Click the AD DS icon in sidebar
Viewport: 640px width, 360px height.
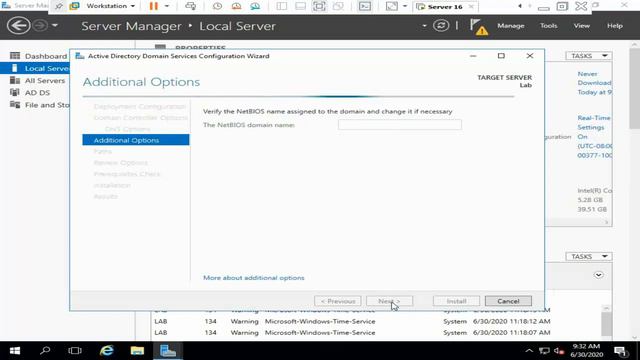[15, 92]
